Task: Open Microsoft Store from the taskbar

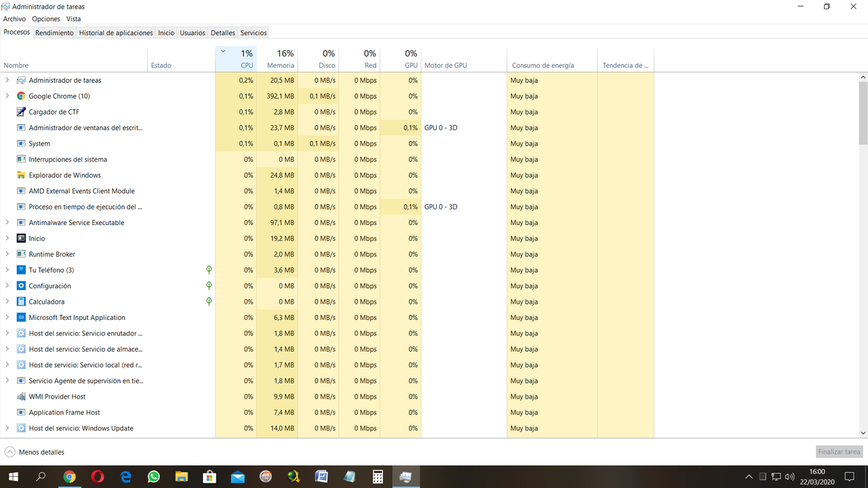Action: [x=210, y=477]
